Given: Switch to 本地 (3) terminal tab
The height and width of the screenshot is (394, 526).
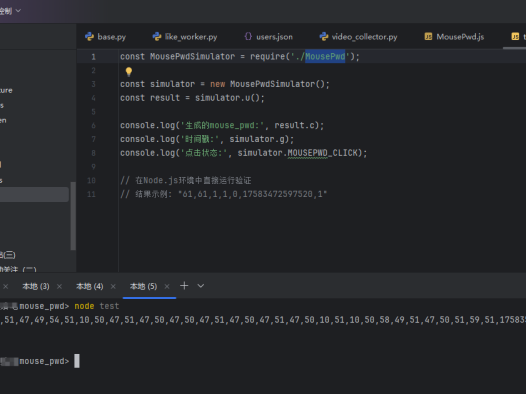Looking at the screenshot, I should click(36, 286).
